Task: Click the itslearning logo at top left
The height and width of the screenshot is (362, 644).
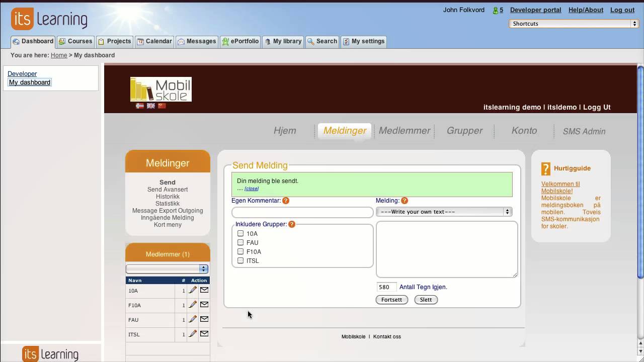Action: [49, 20]
